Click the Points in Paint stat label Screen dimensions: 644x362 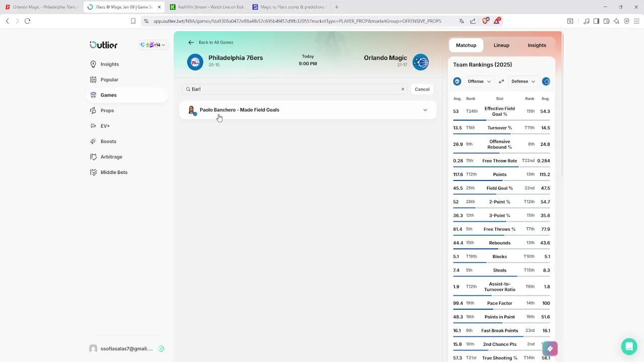[500, 317]
